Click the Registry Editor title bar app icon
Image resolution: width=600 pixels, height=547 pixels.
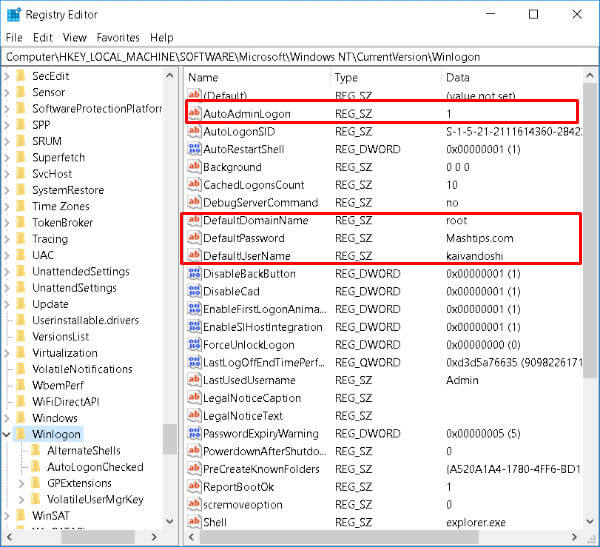[14, 15]
